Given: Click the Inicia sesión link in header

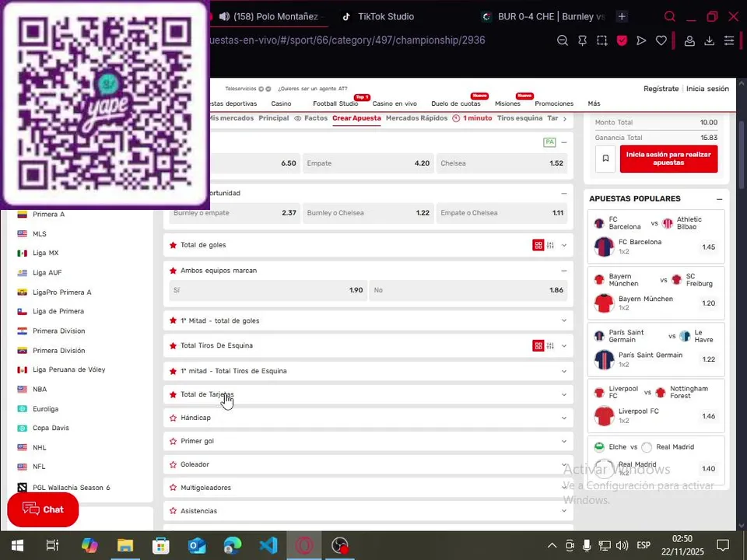Looking at the screenshot, I should [707, 89].
